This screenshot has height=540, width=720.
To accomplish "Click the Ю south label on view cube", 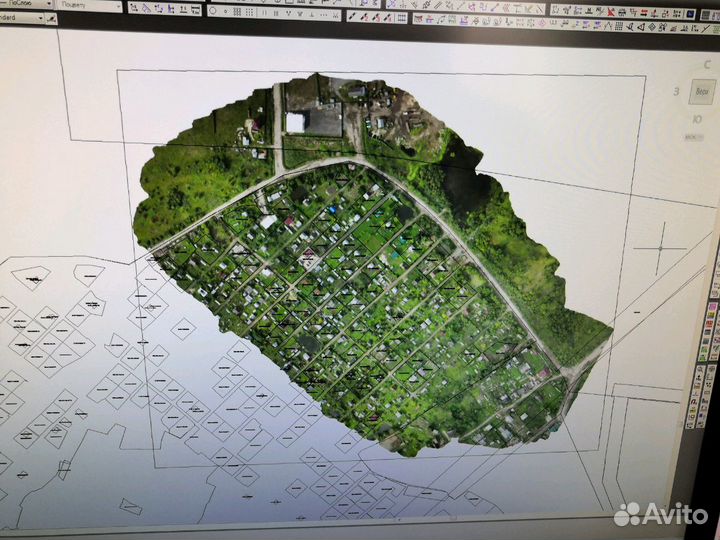I will pyautogui.click(x=697, y=119).
